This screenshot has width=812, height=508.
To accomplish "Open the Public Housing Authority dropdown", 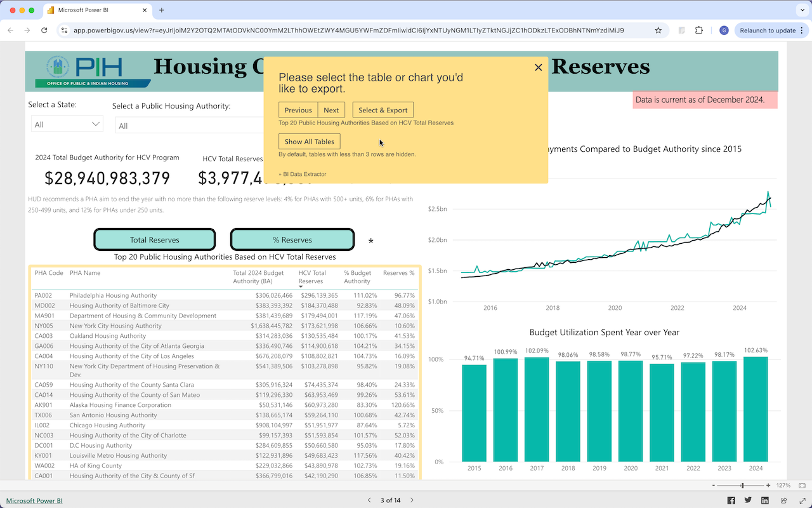I will point(190,126).
